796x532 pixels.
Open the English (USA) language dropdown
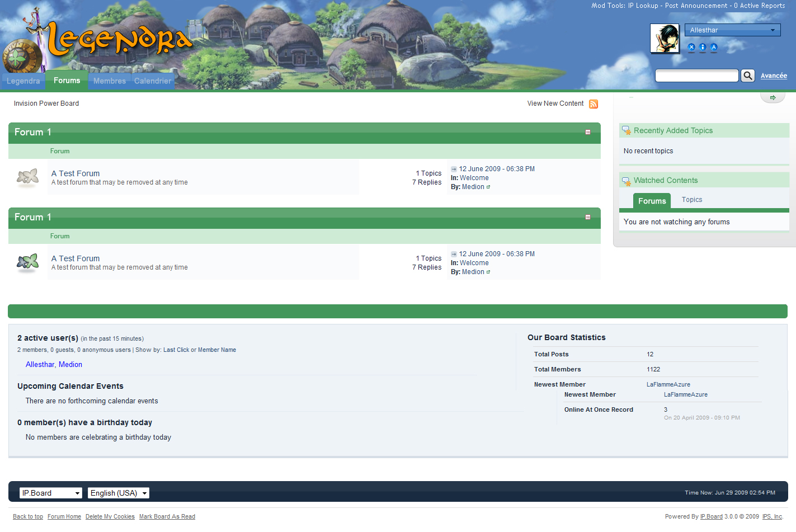[x=119, y=493]
